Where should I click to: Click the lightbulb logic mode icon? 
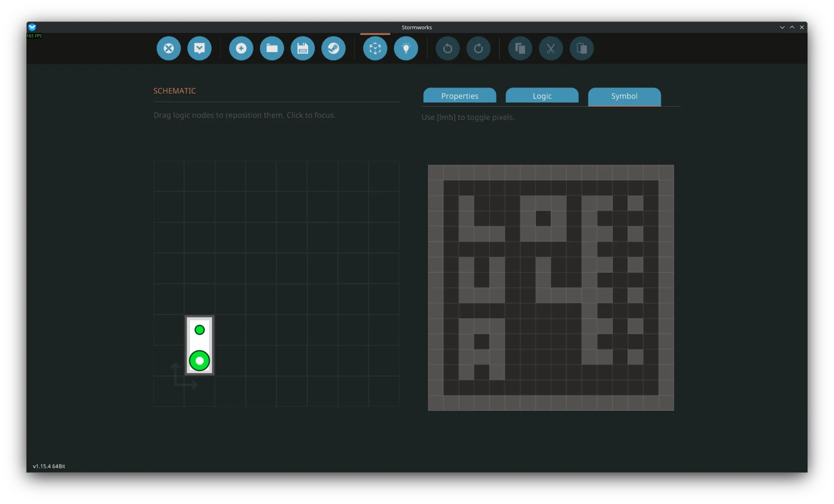click(406, 48)
